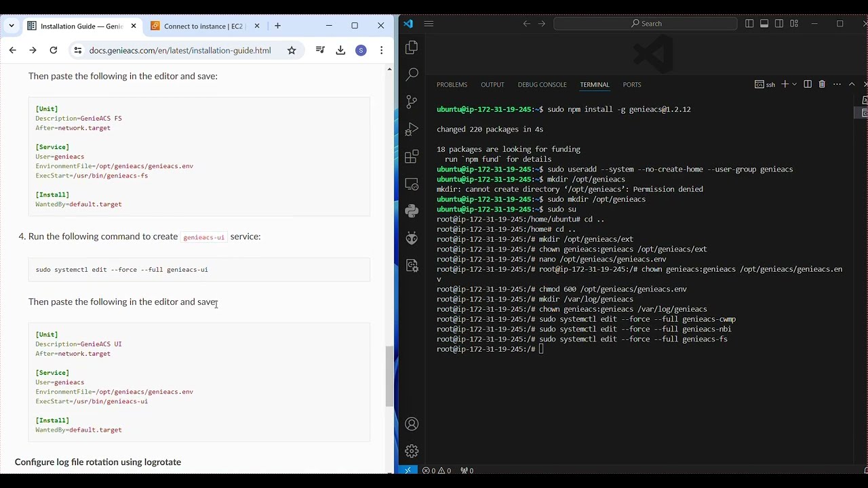Open the Accounts icon in the activity bar
This screenshot has width=868, height=488.
tap(412, 424)
